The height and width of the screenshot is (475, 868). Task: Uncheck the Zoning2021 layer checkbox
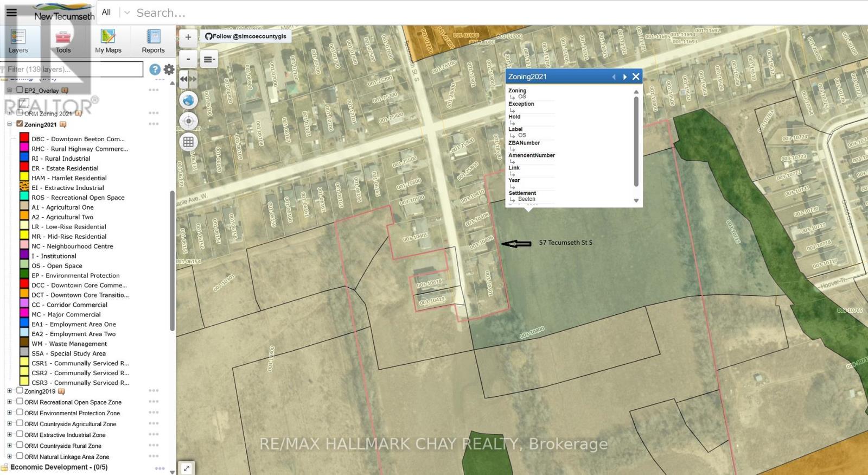pyautogui.click(x=20, y=124)
